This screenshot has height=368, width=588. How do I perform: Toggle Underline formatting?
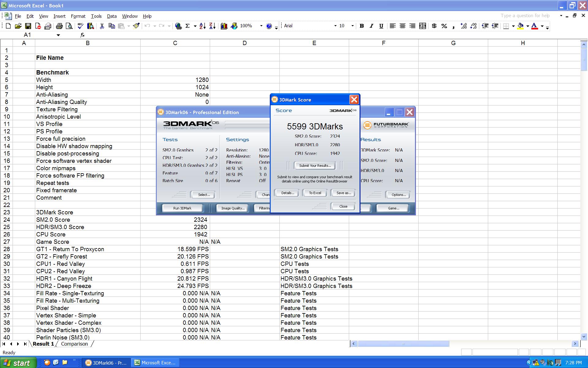381,26
